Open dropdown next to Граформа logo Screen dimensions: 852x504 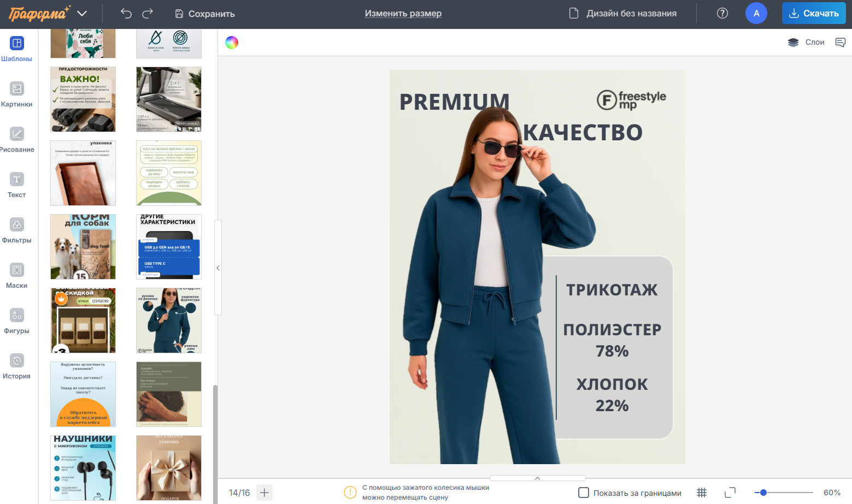pyautogui.click(x=82, y=14)
